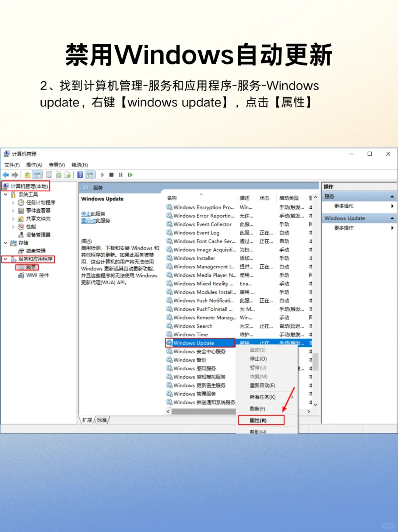Viewport: 398px width, 532px height.
Task: Collapse the 服务 section in Actions pane
Action: click(x=392, y=197)
